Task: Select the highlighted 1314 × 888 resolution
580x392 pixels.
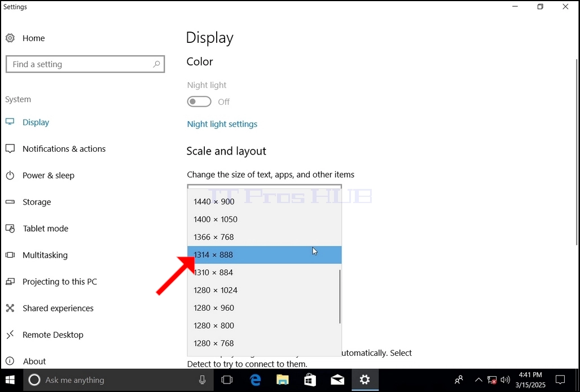Action: [x=265, y=255]
